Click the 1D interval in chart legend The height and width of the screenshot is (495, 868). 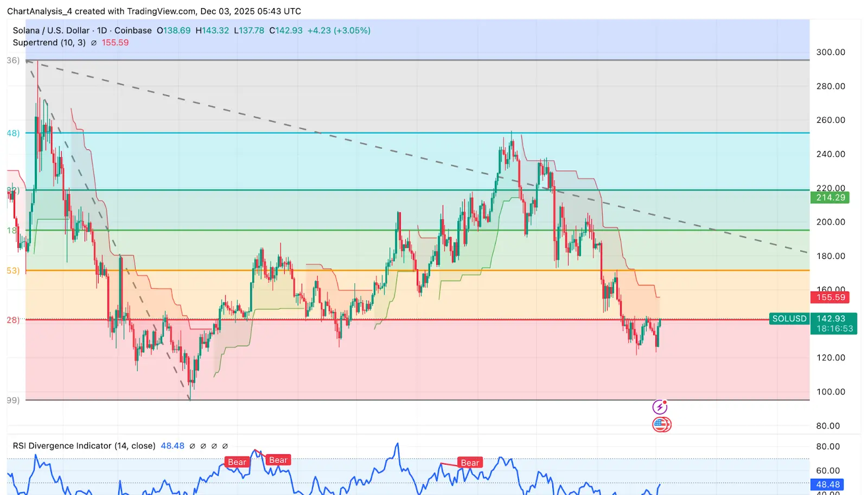[102, 30]
